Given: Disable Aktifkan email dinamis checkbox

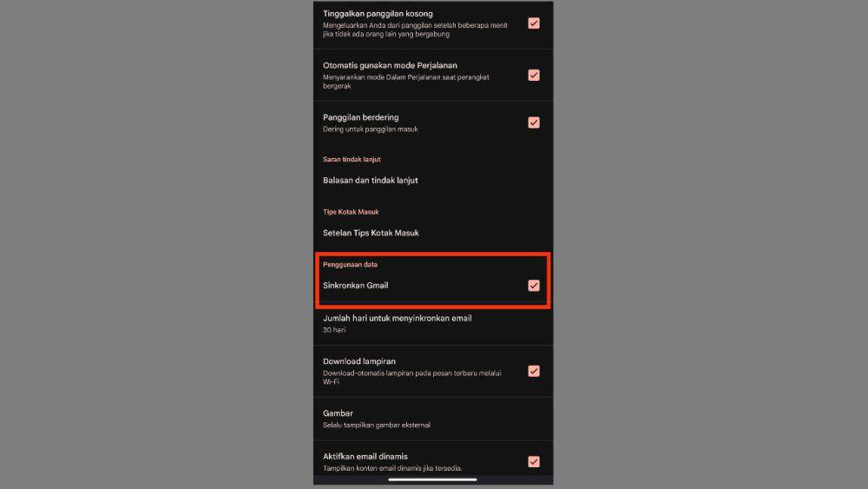Looking at the screenshot, I should click(534, 461).
